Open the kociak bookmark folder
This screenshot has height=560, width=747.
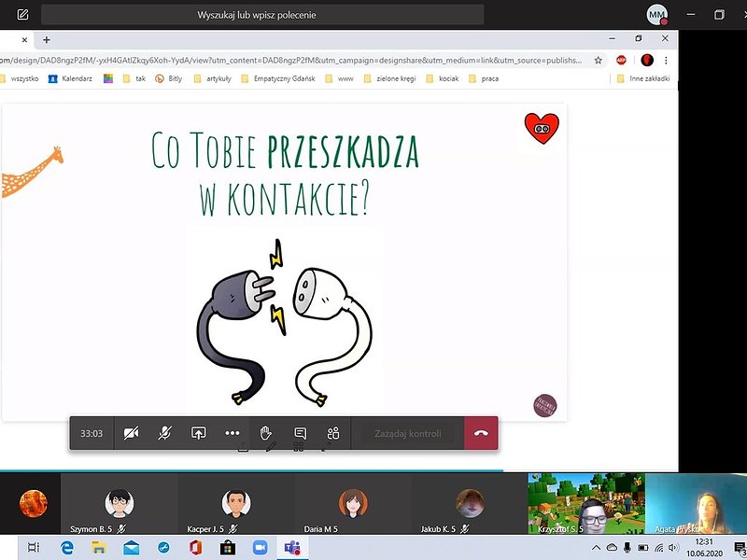click(442, 78)
